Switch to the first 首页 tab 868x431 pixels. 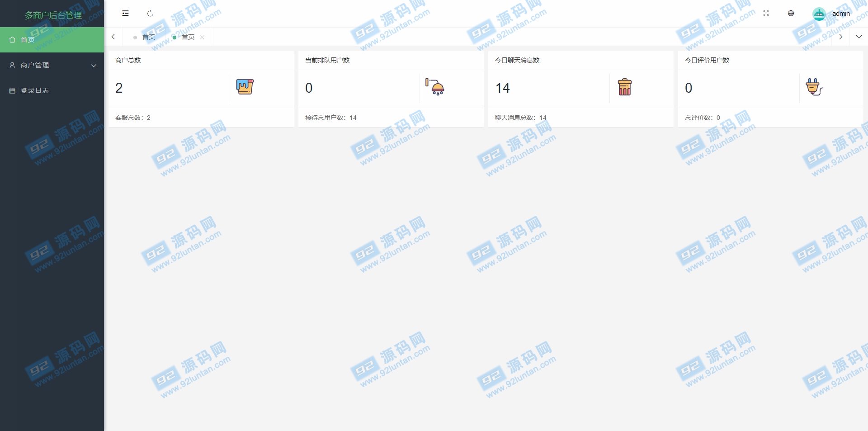click(148, 37)
